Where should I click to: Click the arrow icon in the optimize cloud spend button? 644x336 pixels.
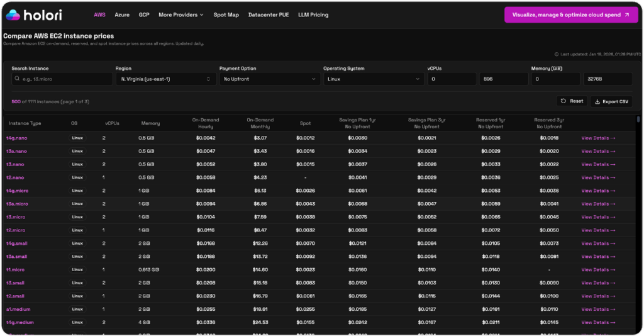(627, 15)
